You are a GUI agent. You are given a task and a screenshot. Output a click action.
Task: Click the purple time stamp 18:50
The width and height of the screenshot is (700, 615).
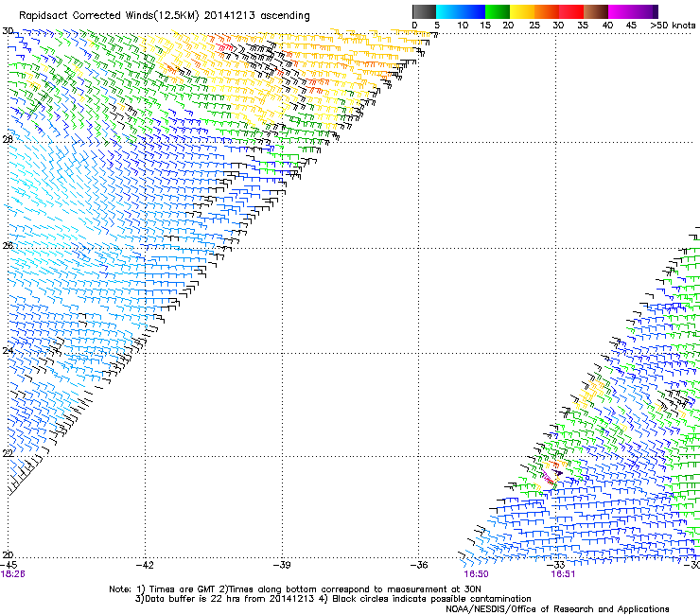coord(476,574)
